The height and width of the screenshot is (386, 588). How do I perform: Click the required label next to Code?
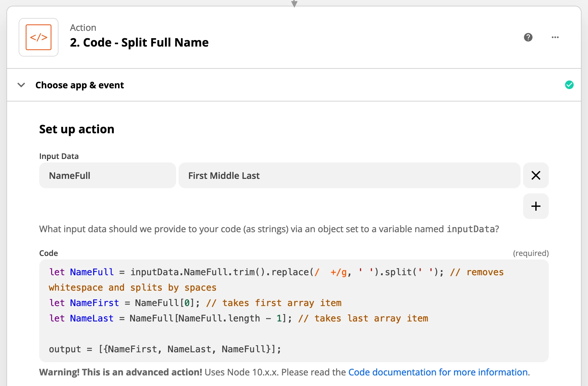click(x=531, y=253)
